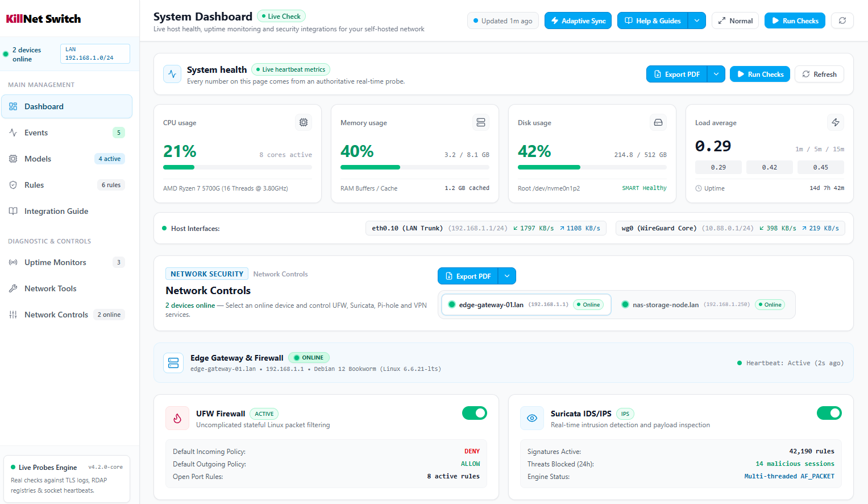
Task: Click the Rules shield icon in sidebar
Action: click(13, 185)
